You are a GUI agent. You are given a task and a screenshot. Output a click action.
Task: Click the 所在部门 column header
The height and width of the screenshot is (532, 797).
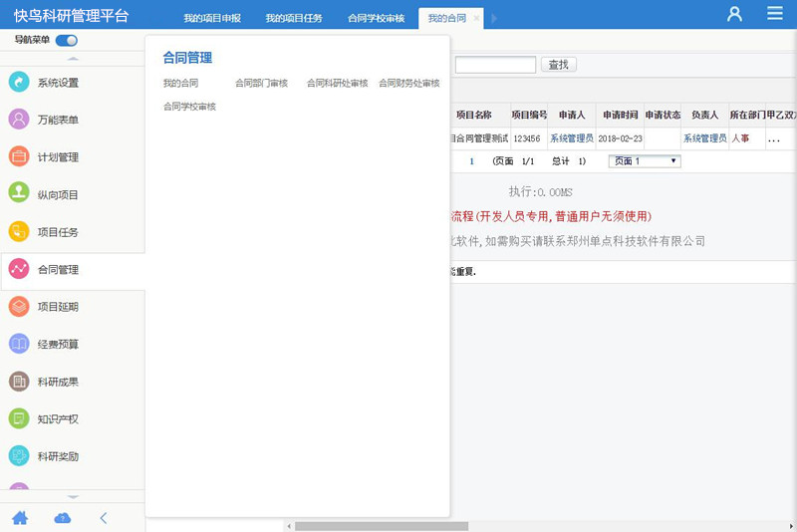747,115
